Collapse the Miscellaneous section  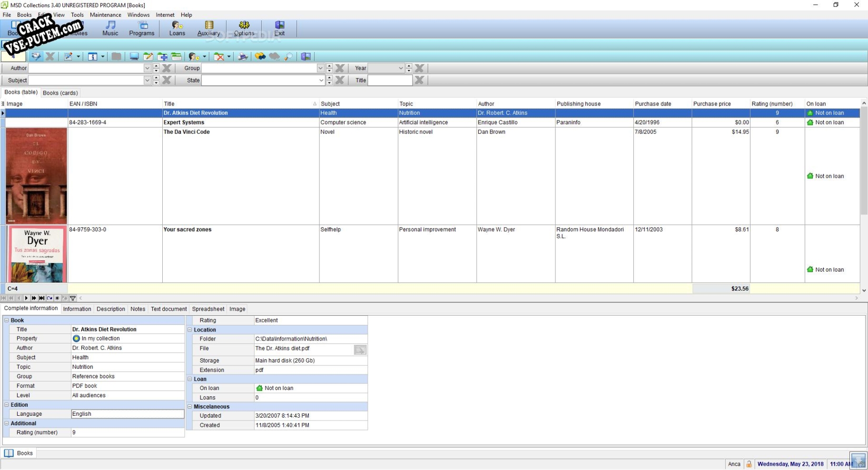[x=189, y=407]
